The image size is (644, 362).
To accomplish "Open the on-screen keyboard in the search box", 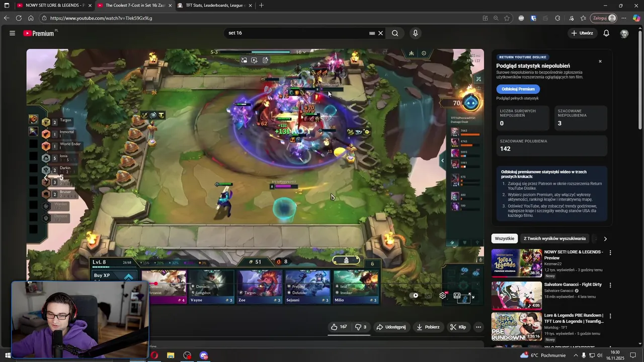I will [372, 33].
